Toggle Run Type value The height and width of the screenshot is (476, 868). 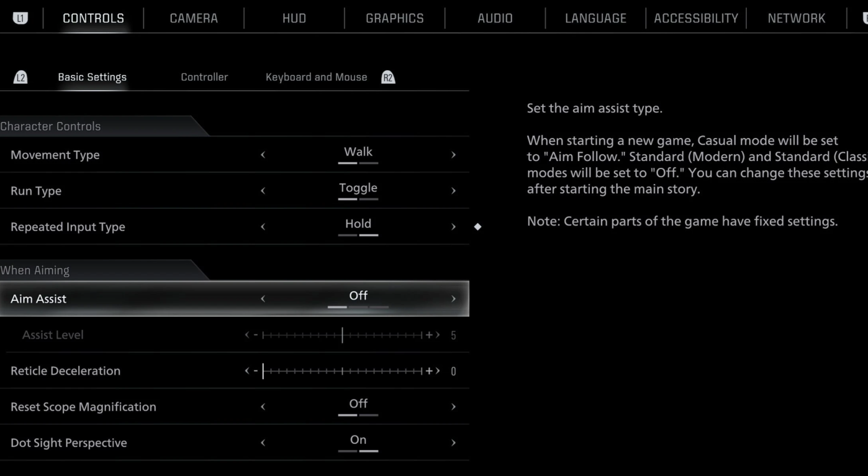(358, 188)
